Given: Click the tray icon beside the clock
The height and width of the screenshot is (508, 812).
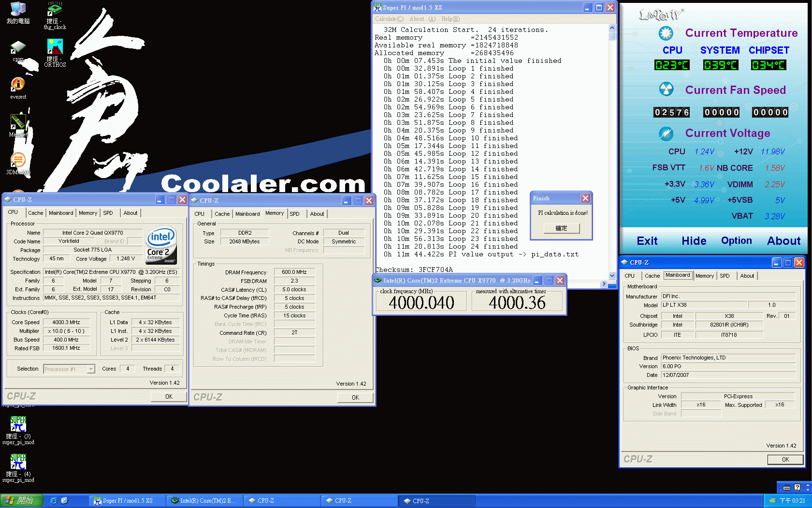Looking at the screenshot, I should (x=772, y=501).
